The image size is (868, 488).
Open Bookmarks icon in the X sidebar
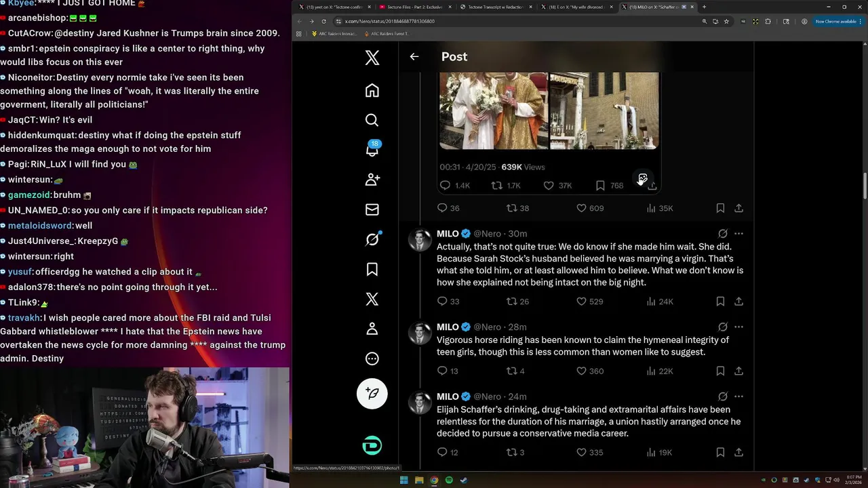pos(372,269)
